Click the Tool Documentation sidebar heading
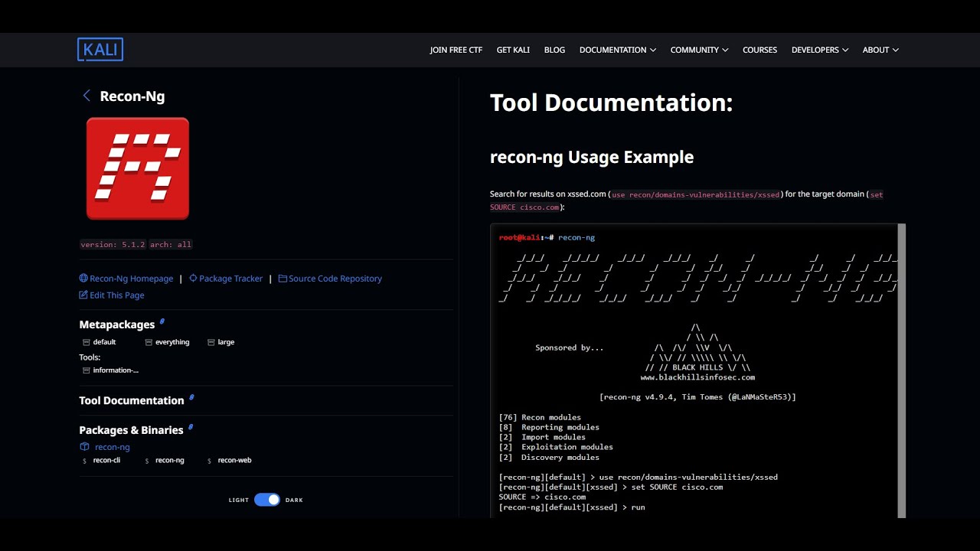Viewport: 980px width, 551px height. click(132, 400)
